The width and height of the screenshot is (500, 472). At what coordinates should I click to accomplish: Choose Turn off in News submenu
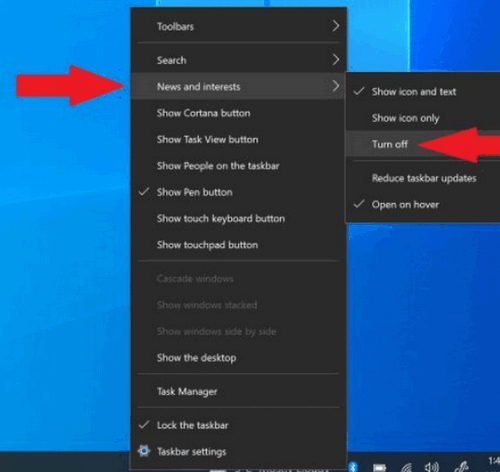click(x=423, y=144)
